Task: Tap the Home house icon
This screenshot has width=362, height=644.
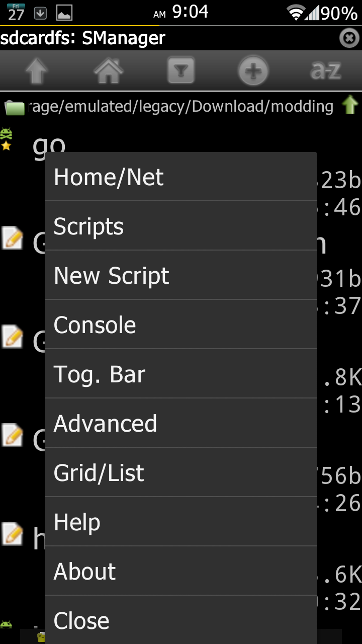Action: click(109, 71)
